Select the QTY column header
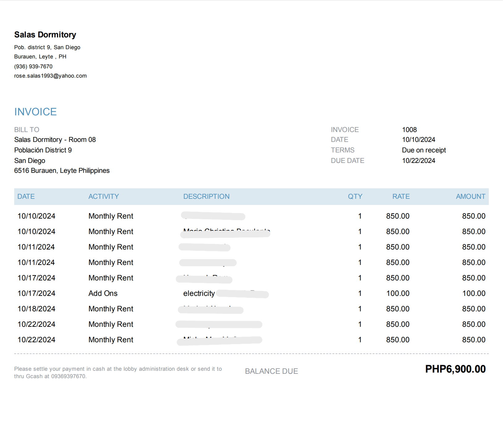The width and height of the screenshot is (503, 448). pyautogui.click(x=355, y=196)
